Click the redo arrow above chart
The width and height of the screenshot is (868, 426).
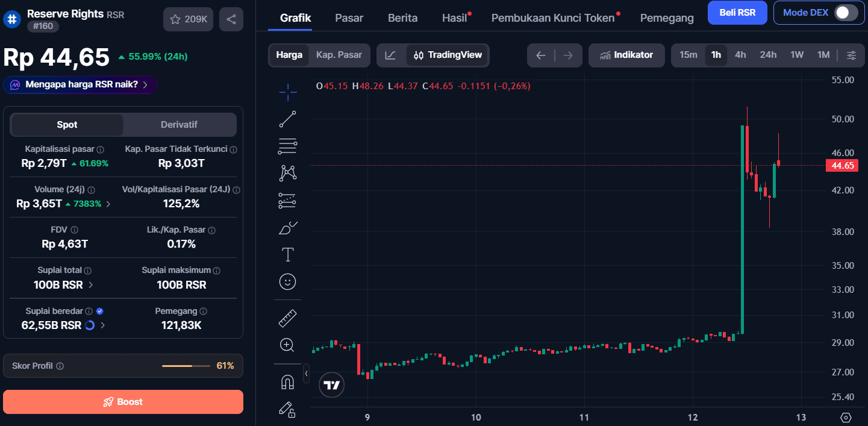click(x=568, y=55)
